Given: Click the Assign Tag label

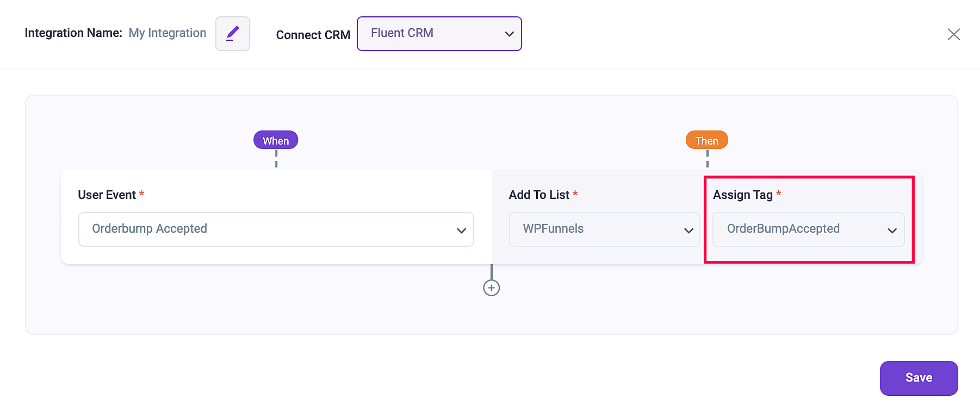Looking at the screenshot, I should point(743,195).
